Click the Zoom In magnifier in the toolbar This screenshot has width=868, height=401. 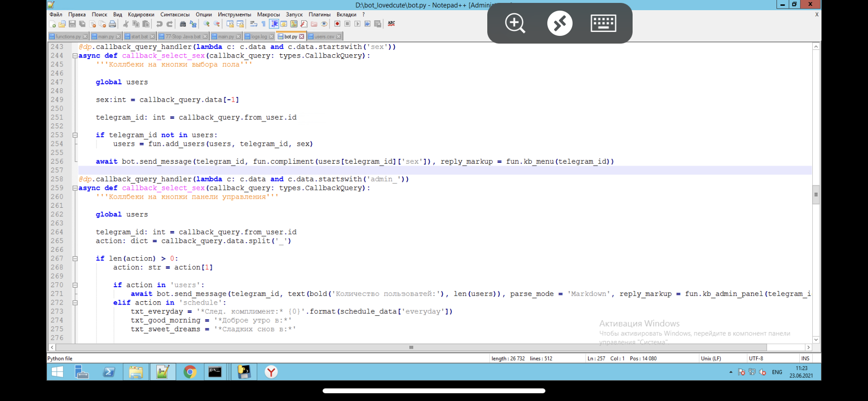click(x=206, y=24)
